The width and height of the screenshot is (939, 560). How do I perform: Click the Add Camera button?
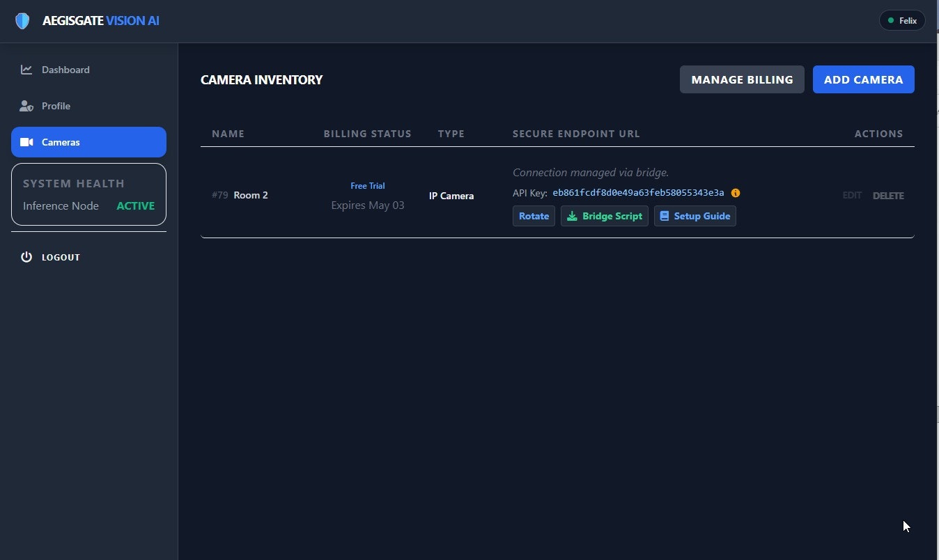pos(863,79)
